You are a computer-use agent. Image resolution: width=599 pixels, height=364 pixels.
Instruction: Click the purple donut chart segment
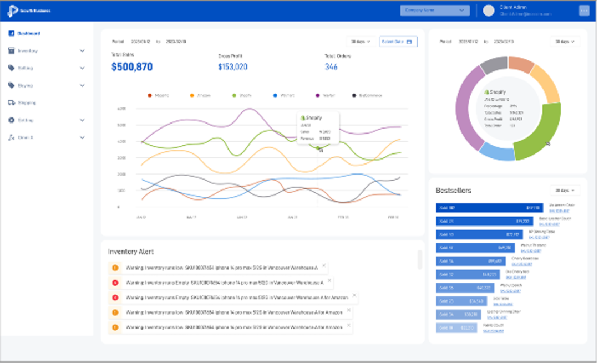(x=467, y=109)
